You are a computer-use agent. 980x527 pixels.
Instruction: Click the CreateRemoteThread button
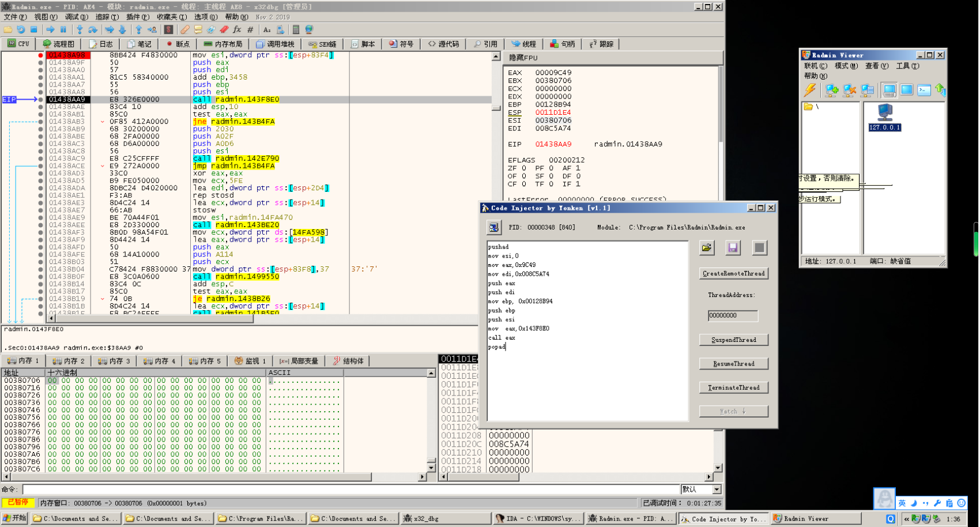click(733, 273)
